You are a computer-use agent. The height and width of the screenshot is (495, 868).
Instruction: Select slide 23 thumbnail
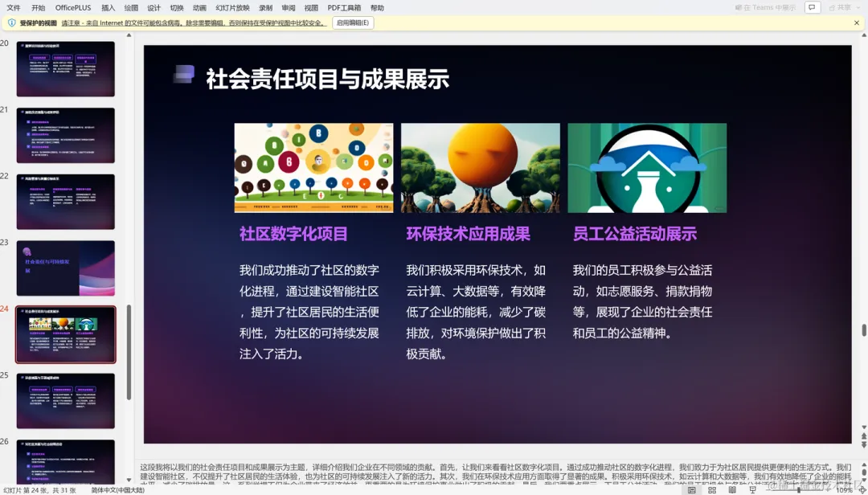point(65,268)
